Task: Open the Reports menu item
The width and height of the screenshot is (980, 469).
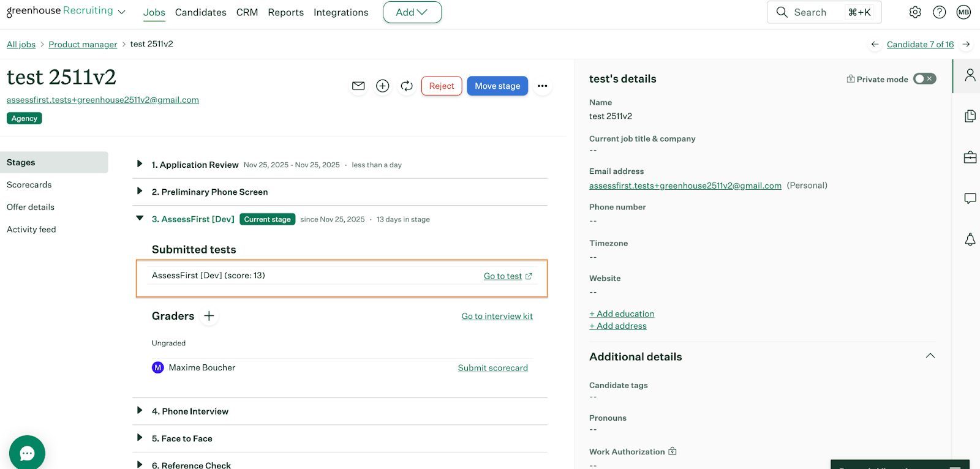Action: pyautogui.click(x=285, y=12)
